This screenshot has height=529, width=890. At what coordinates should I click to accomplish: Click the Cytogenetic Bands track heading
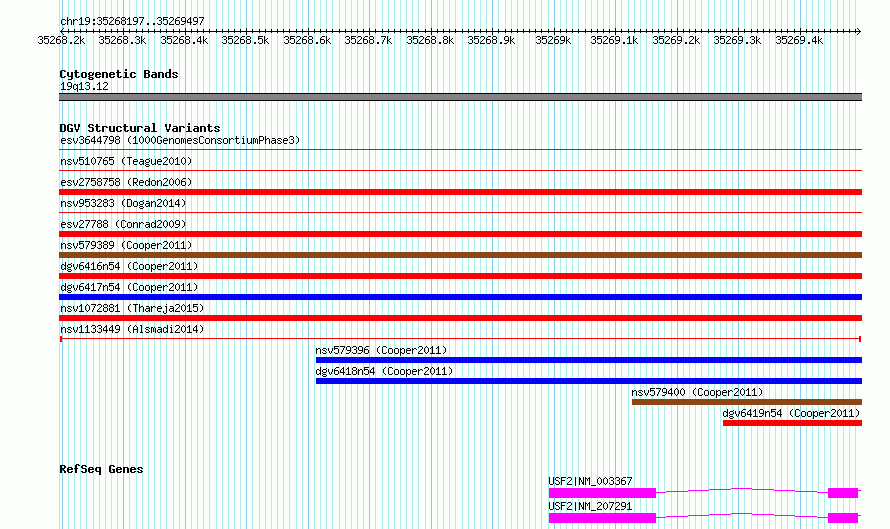[119, 74]
